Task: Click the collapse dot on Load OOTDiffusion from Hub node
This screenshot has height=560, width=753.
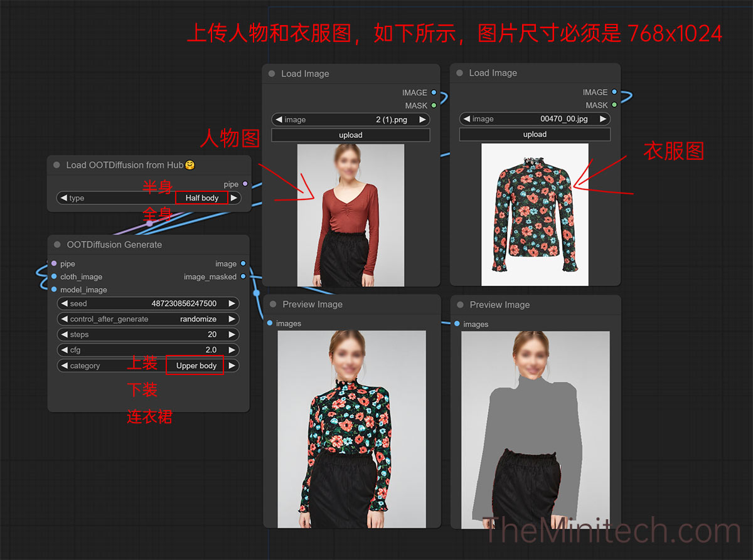Action: pyautogui.click(x=56, y=166)
